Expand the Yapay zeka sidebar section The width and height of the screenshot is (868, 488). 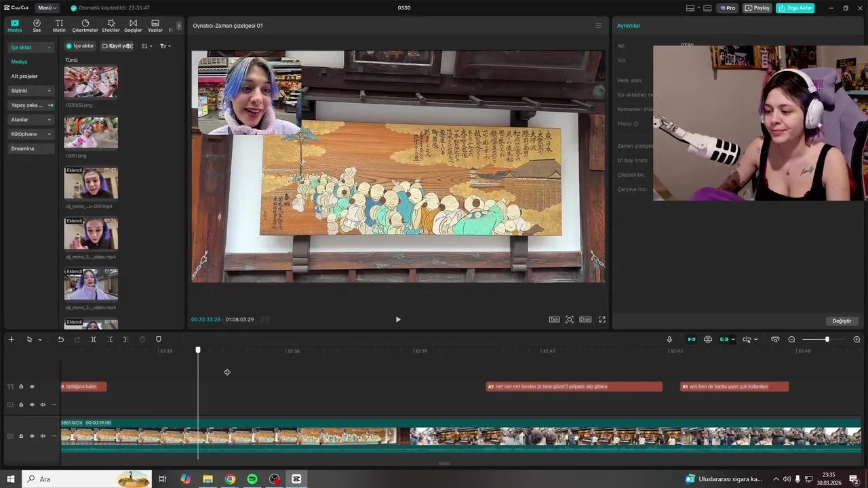[31, 105]
